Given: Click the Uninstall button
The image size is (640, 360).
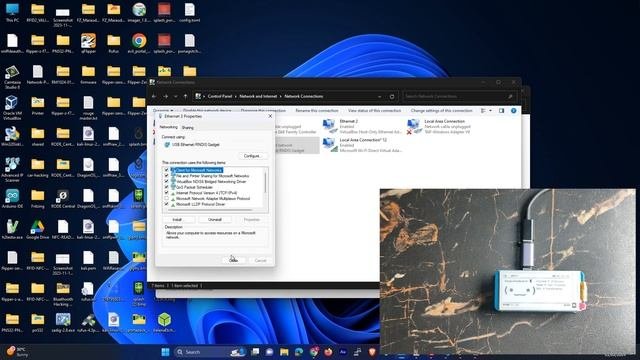Looking at the screenshot, I should [215, 220].
